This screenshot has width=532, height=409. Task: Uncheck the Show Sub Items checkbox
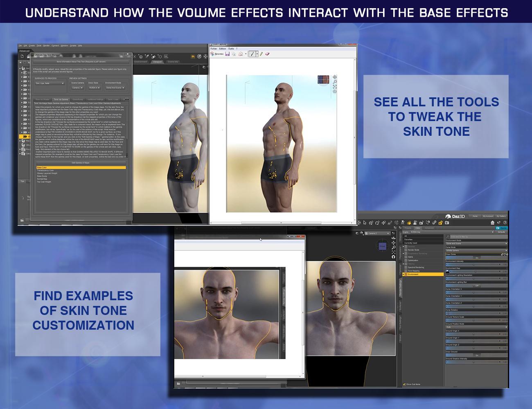tap(405, 384)
